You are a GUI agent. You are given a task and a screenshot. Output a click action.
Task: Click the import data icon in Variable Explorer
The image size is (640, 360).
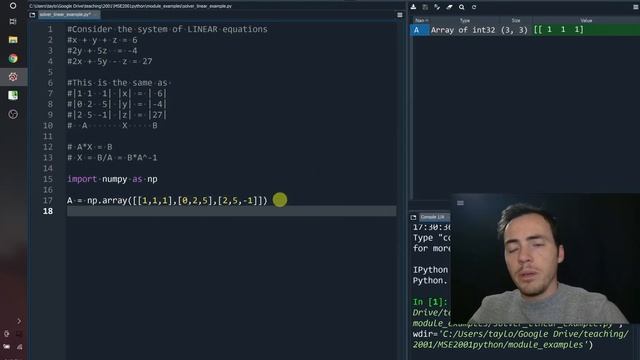[413, 7]
